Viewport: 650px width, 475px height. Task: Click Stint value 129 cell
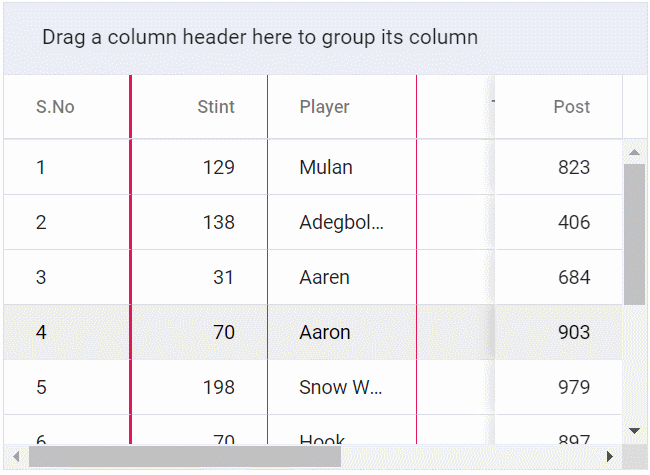click(x=218, y=167)
